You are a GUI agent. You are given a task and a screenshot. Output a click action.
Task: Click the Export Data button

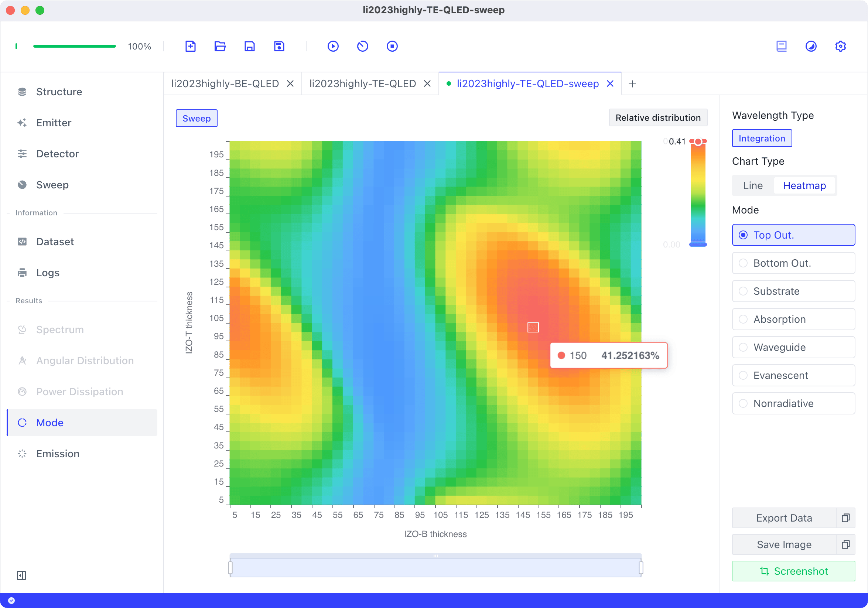[x=784, y=518]
